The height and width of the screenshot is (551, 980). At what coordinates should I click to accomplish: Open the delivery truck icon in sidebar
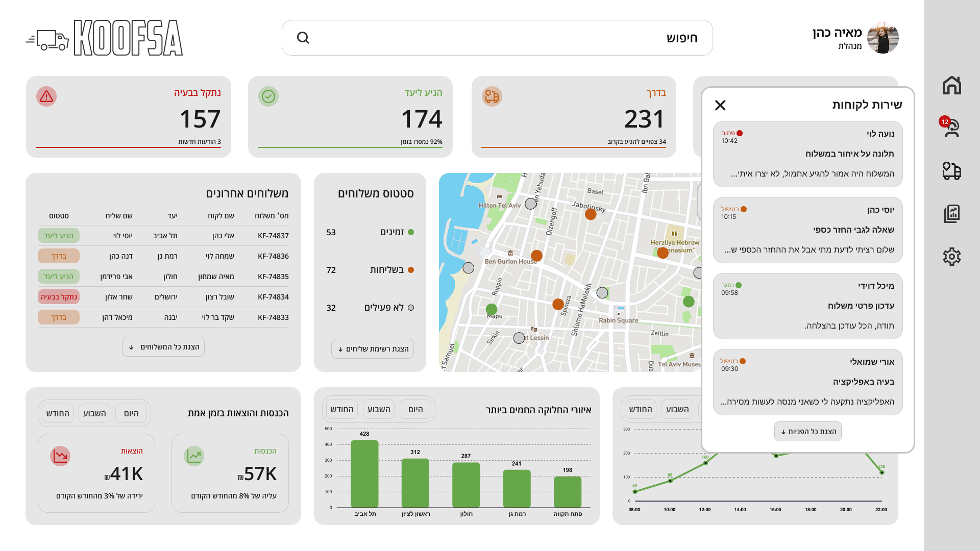point(952,171)
